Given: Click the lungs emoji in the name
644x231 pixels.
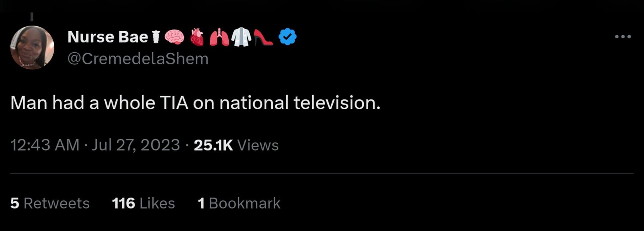Looking at the screenshot, I should [219, 37].
